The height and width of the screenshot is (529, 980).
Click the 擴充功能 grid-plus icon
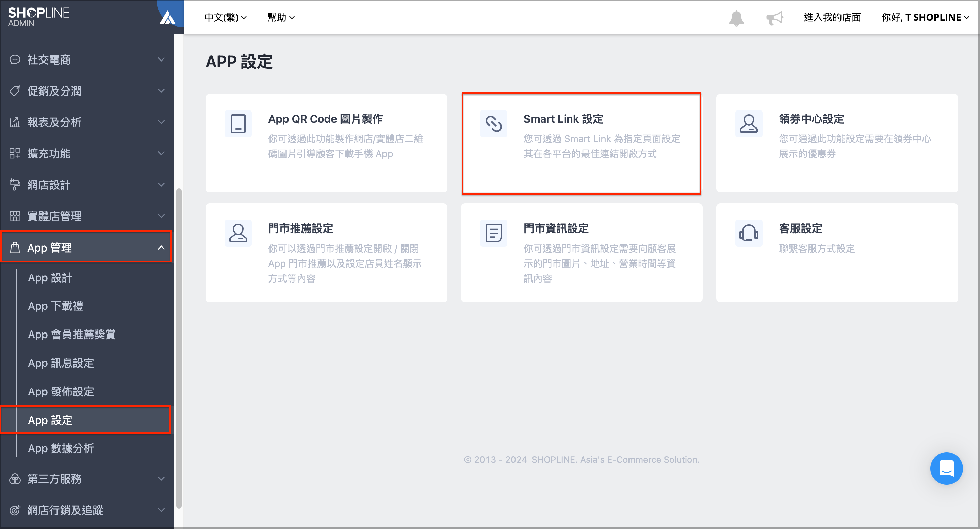tap(15, 154)
